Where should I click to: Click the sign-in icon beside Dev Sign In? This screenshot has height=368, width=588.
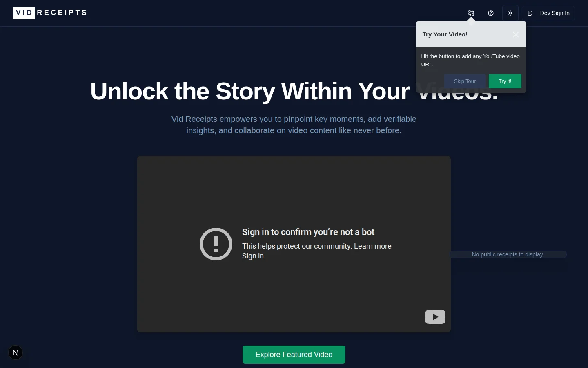click(530, 13)
